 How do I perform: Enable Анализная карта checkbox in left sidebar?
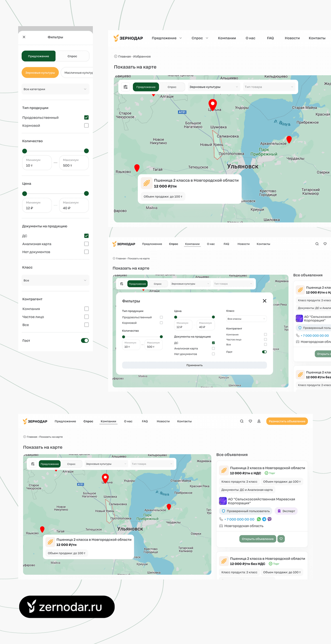tap(86, 244)
